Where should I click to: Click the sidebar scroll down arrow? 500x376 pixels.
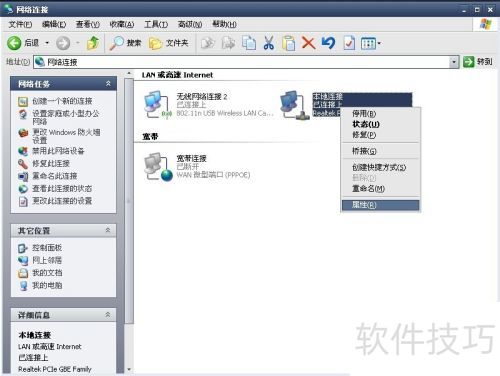tap(129, 369)
